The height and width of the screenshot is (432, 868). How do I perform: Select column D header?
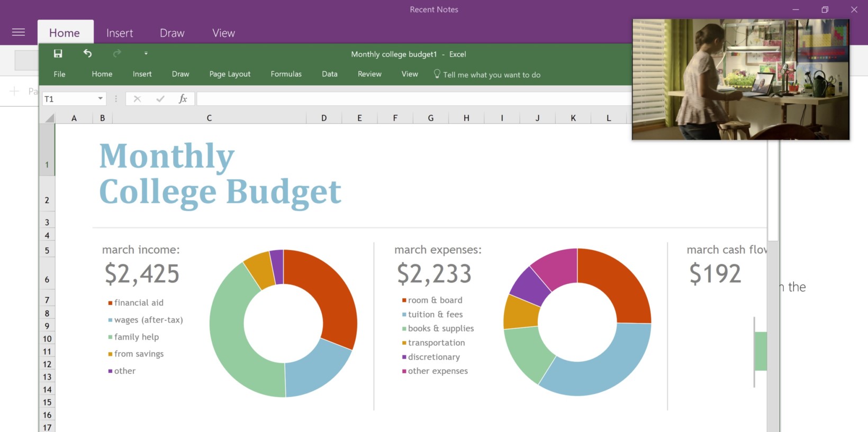[324, 118]
